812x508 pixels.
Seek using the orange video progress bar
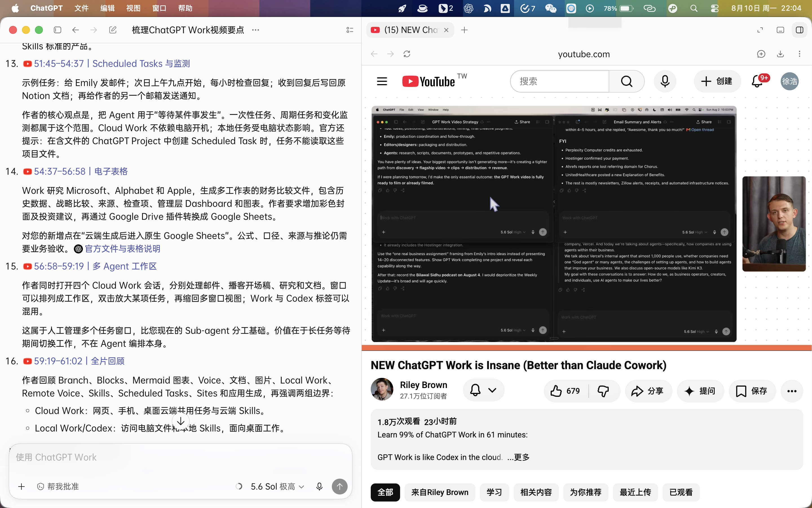[x=586, y=348]
